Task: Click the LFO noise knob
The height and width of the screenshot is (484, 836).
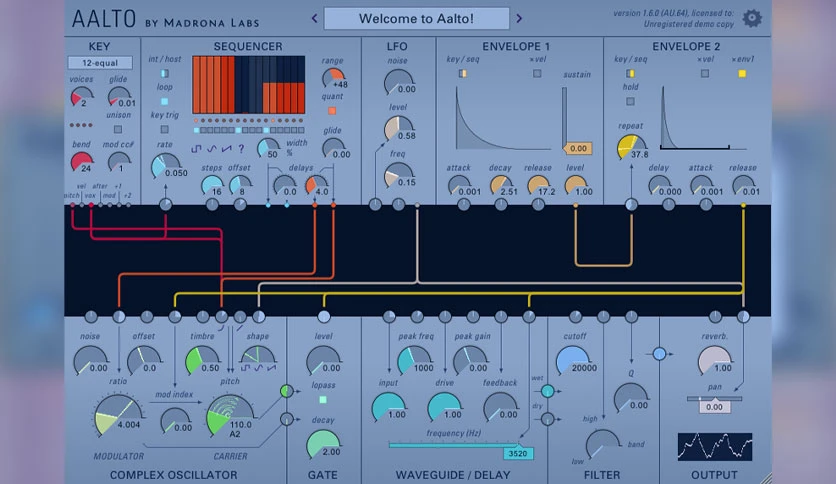Action: (x=398, y=83)
